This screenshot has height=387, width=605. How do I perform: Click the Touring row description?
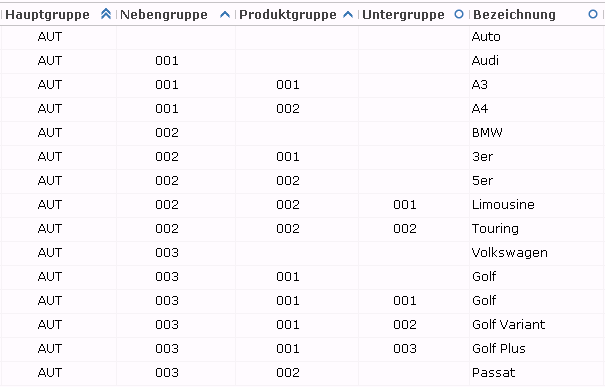click(x=495, y=229)
